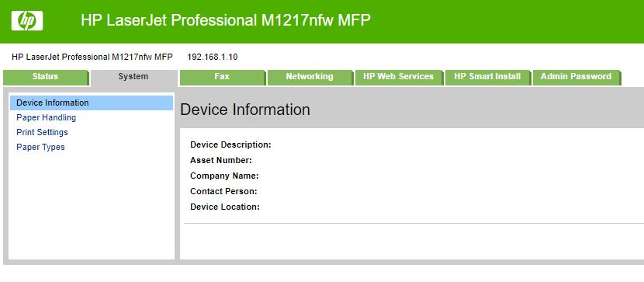Open the Networking tab
The image size is (644, 282).
tap(310, 77)
